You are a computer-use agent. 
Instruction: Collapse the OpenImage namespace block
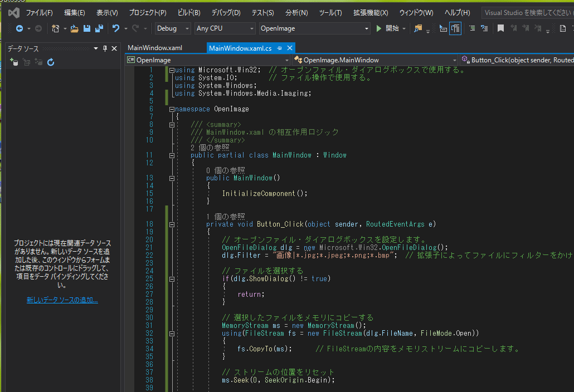point(172,109)
